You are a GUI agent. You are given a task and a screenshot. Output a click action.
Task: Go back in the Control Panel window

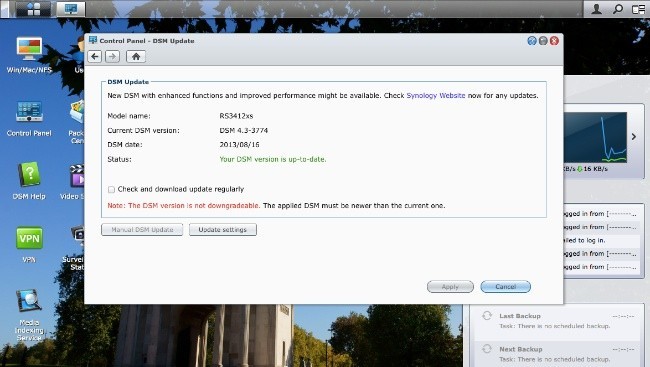click(x=95, y=56)
